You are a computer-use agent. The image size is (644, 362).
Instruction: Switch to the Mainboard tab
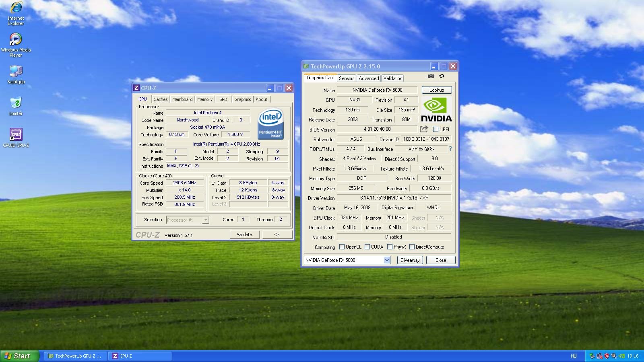coord(182,99)
